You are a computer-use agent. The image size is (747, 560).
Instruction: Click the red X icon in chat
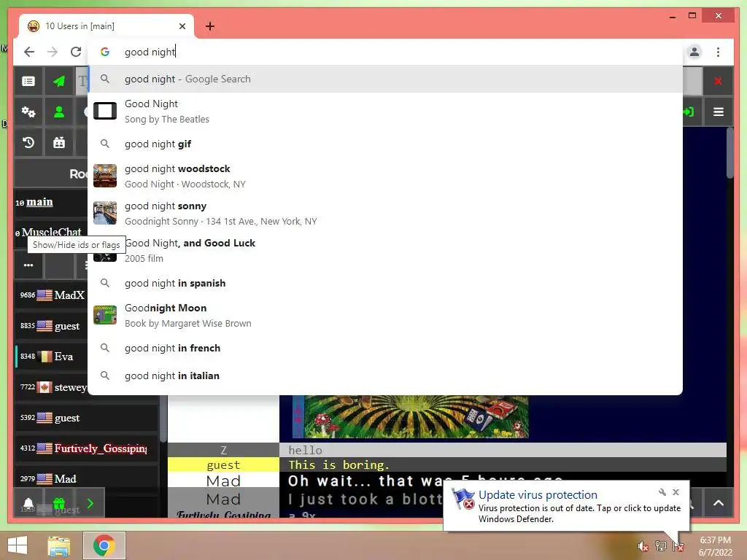click(718, 82)
